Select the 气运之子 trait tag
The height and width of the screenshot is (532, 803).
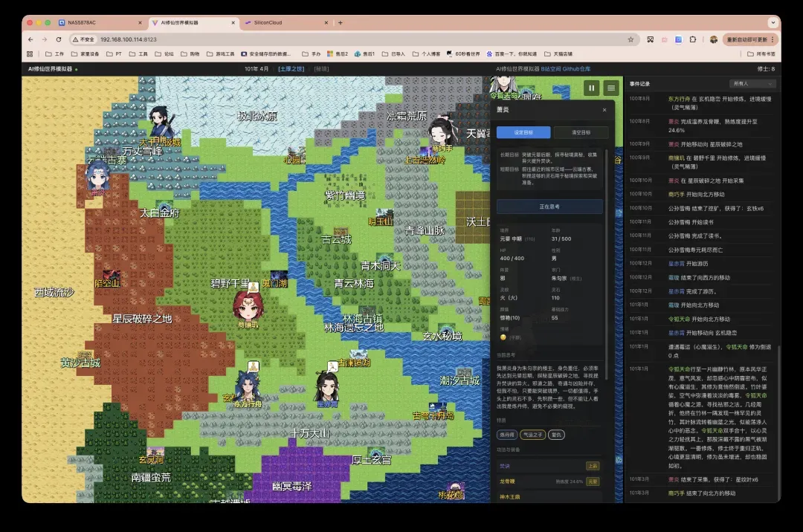pos(532,435)
